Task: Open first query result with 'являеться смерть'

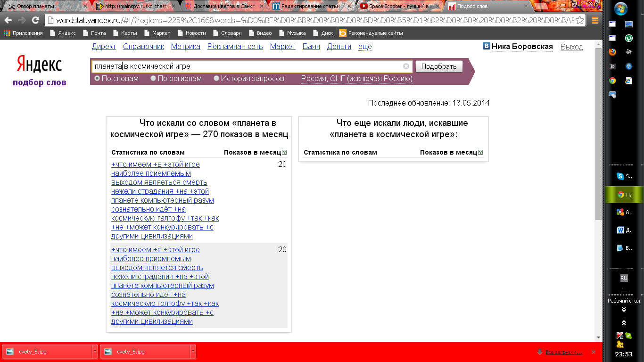Action: 165,200
